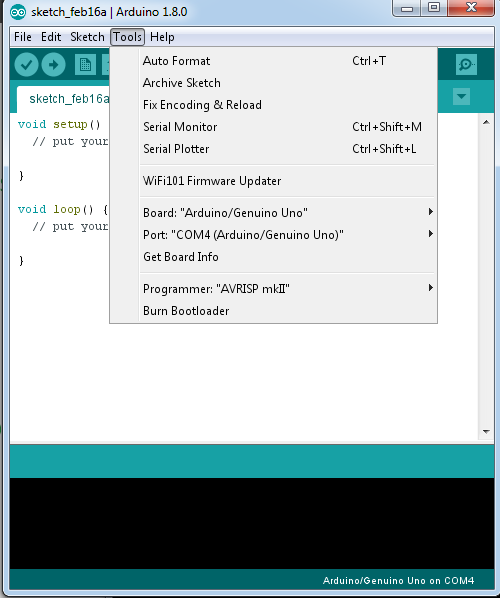Close the Tools menu via its header

tap(127, 37)
